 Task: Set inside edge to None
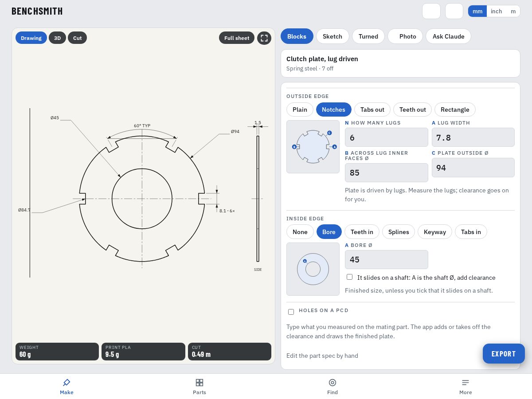pyautogui.click(x=300, y=232)
